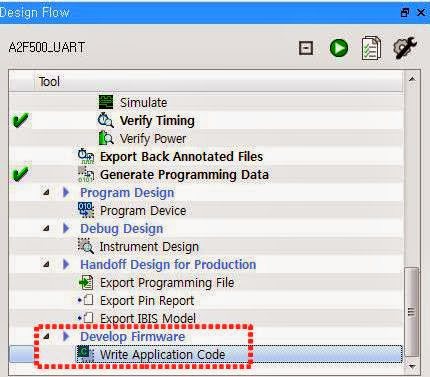430x377 pixels.
Task: Click blue arrow next to Debug Design
Action: point(66,228)
